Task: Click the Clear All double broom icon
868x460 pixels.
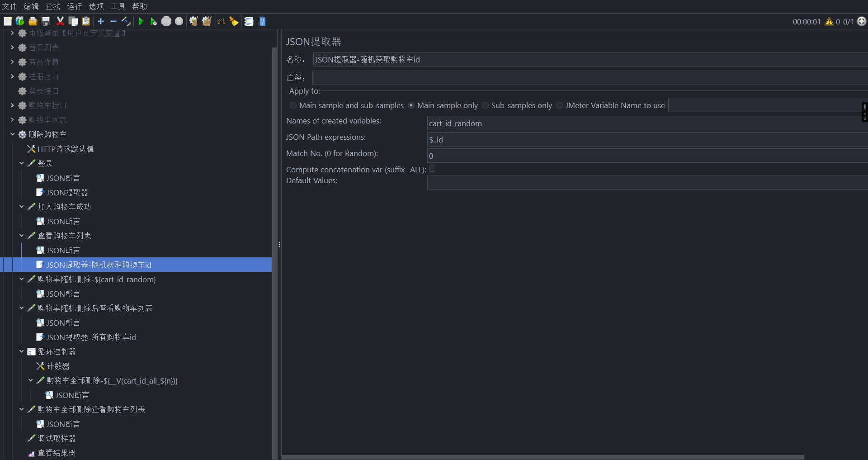Action: coord(207,21)
